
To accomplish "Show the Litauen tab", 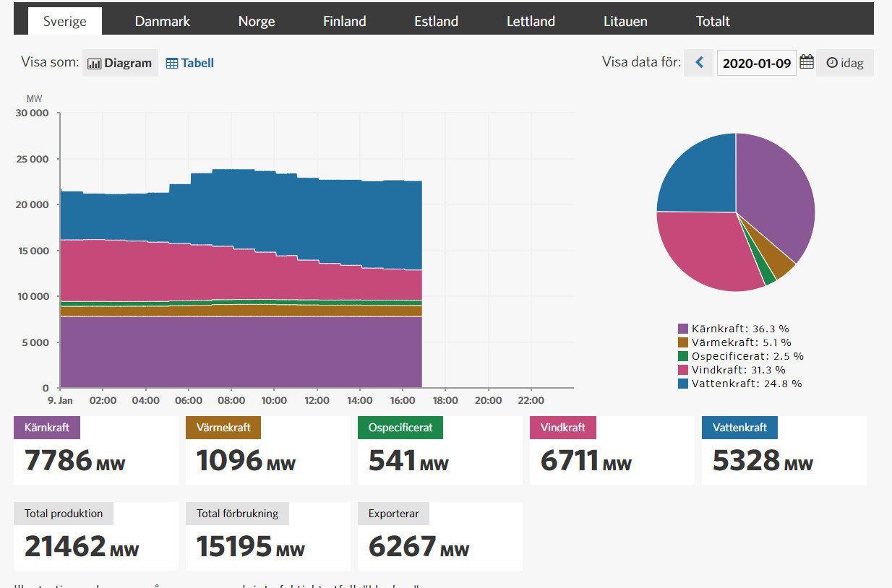I will click(x=625, y=21).
